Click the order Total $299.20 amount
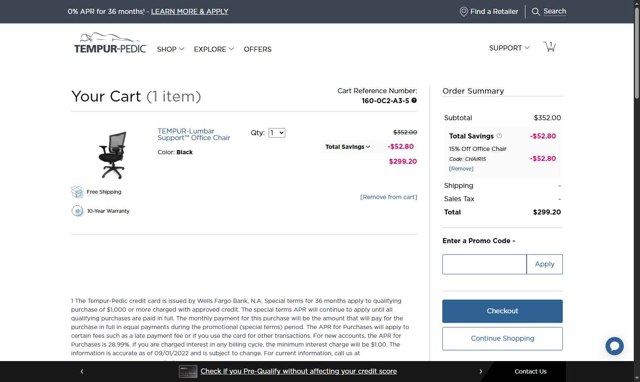 click(547, 212)
